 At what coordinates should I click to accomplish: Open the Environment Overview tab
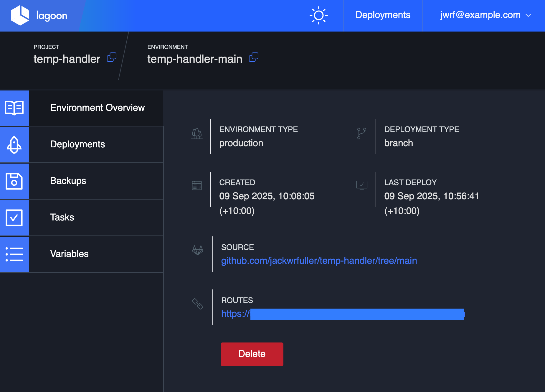(97, 108)
